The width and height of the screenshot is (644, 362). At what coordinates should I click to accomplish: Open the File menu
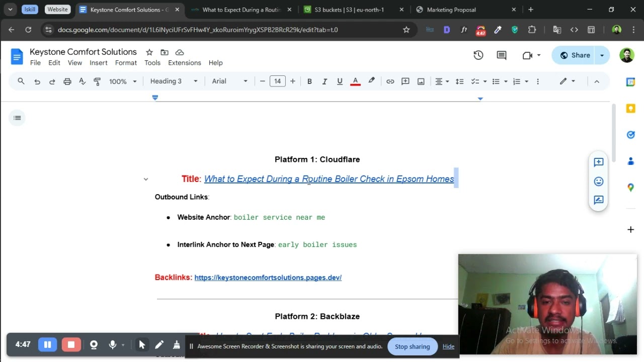35,63
